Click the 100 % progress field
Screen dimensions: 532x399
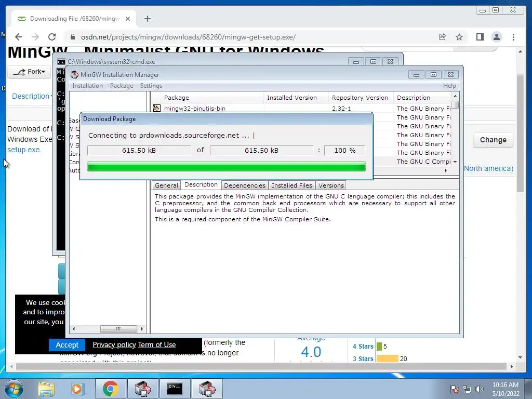tap(345, 150)
